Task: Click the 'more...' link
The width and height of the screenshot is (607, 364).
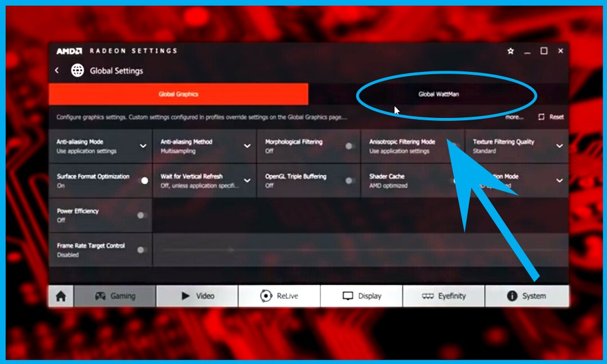Action: [514, 117]
